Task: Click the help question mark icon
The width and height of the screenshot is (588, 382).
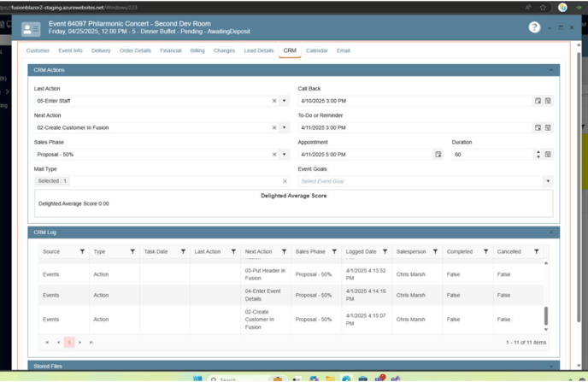Action: click(x=534, y=27)
